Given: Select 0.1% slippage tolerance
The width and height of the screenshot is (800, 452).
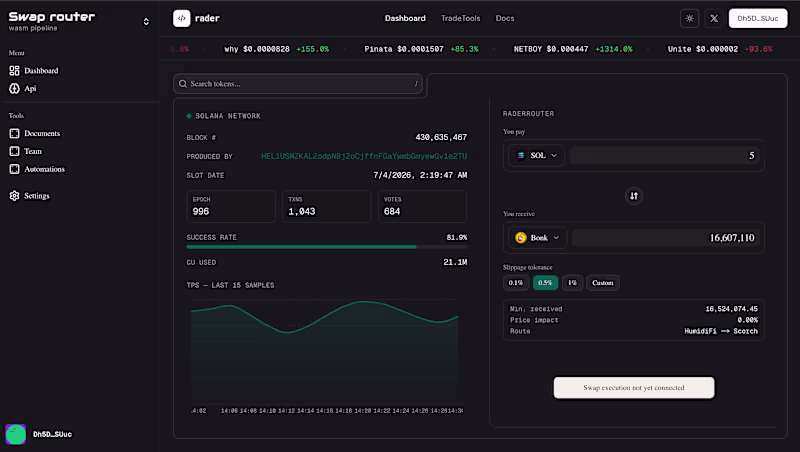Looking at the screenshot, I should [x=515, y=283].
